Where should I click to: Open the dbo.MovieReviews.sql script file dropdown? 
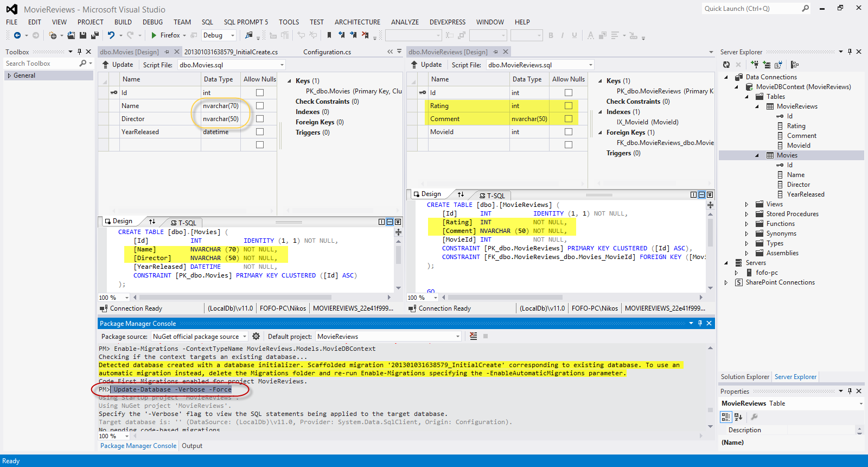[591, 65]
